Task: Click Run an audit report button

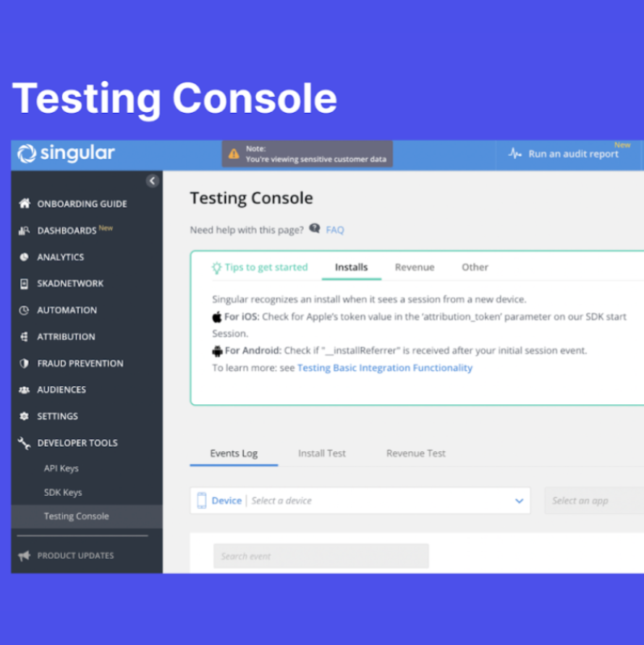Action: pyautogui.click(x=568, y=154)
